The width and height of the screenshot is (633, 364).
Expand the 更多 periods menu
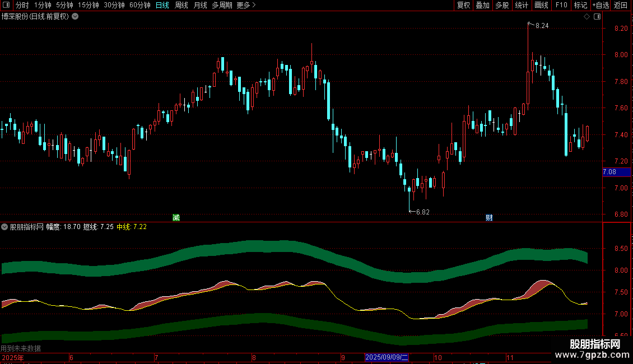coord(246,5)
